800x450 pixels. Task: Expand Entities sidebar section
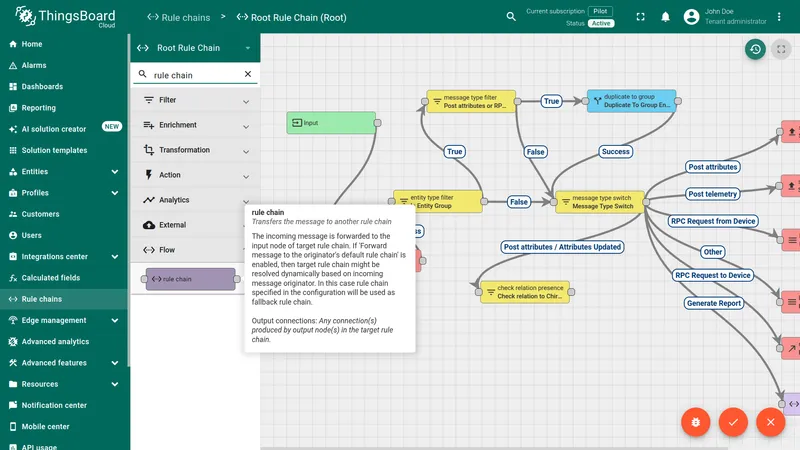click(x=64, y=171)
